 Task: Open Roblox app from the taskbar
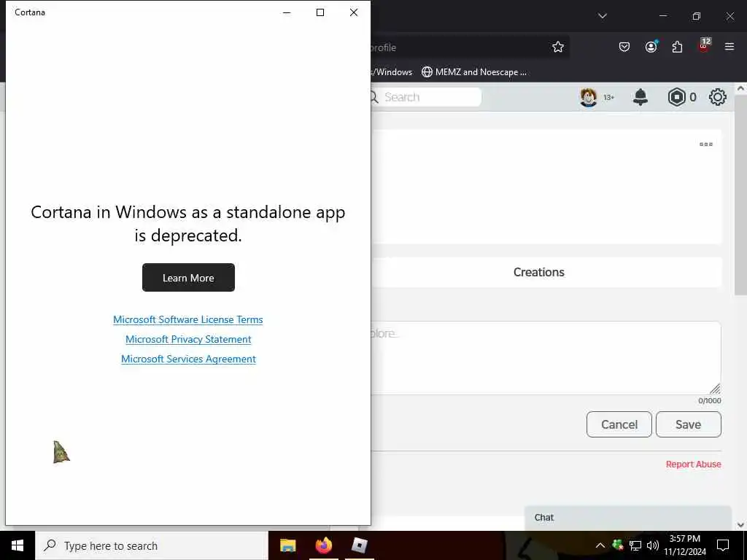[x=359, y=545]
